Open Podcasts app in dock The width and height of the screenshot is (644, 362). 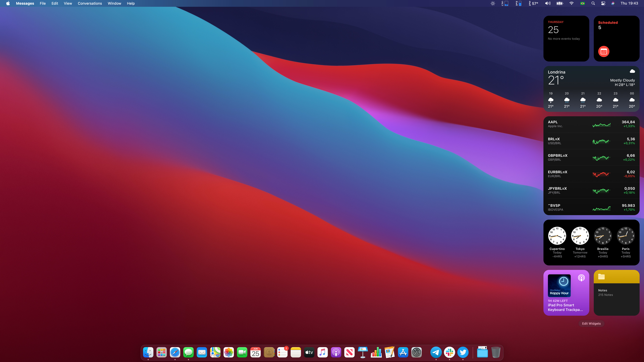tap(336, 352)
